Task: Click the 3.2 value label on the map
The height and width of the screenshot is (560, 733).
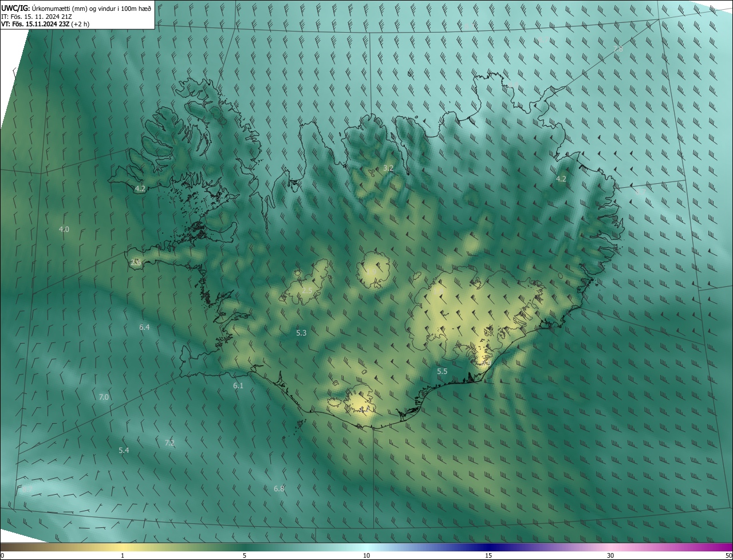Action: [x=388, y=168]
